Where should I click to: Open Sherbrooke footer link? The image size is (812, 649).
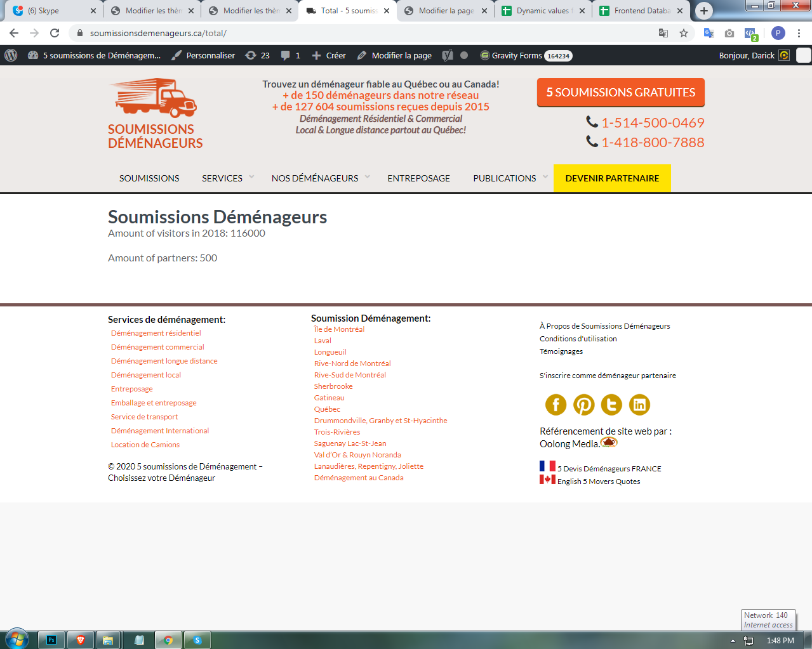(x=333, y=386)
